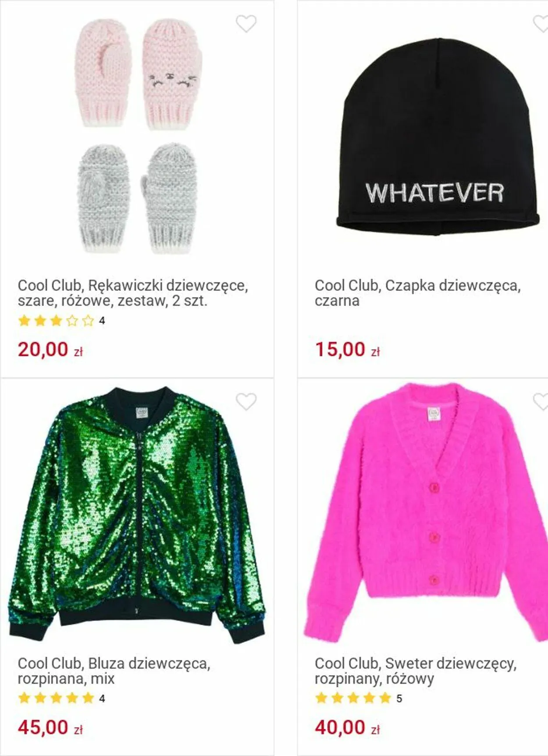Viewport: 548px width, 756px height.
Task: Open review count 5 beside sweater stars
Action: [x=399, y=699]
